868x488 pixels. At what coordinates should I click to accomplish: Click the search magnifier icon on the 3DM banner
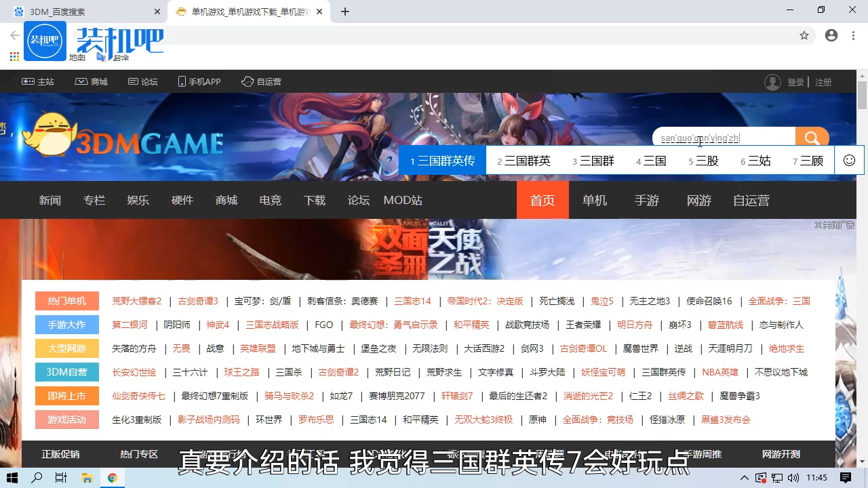point(812,138)
